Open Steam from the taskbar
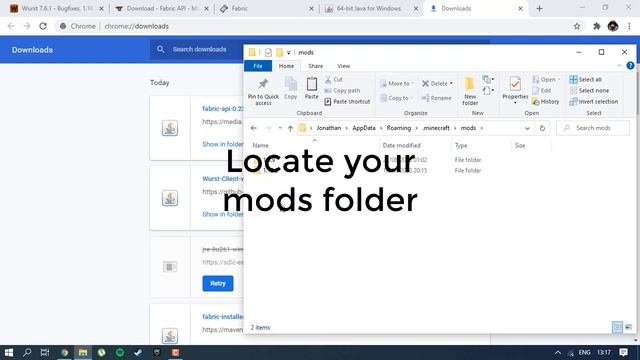Viewport: 640px width, 360px height. pyautogui.click(x=138, y=352)
